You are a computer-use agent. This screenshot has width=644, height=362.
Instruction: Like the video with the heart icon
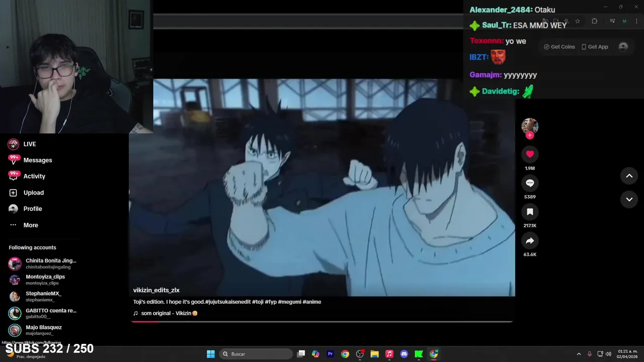coord(530,154)
